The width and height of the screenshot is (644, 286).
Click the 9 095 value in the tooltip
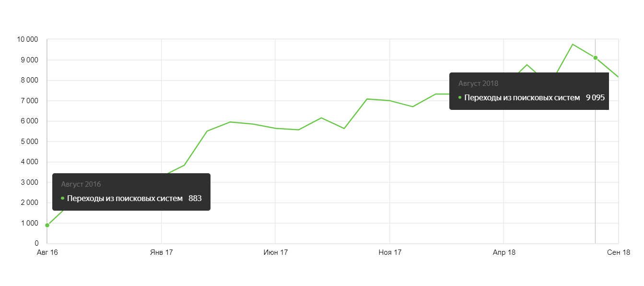coord(595,97)
